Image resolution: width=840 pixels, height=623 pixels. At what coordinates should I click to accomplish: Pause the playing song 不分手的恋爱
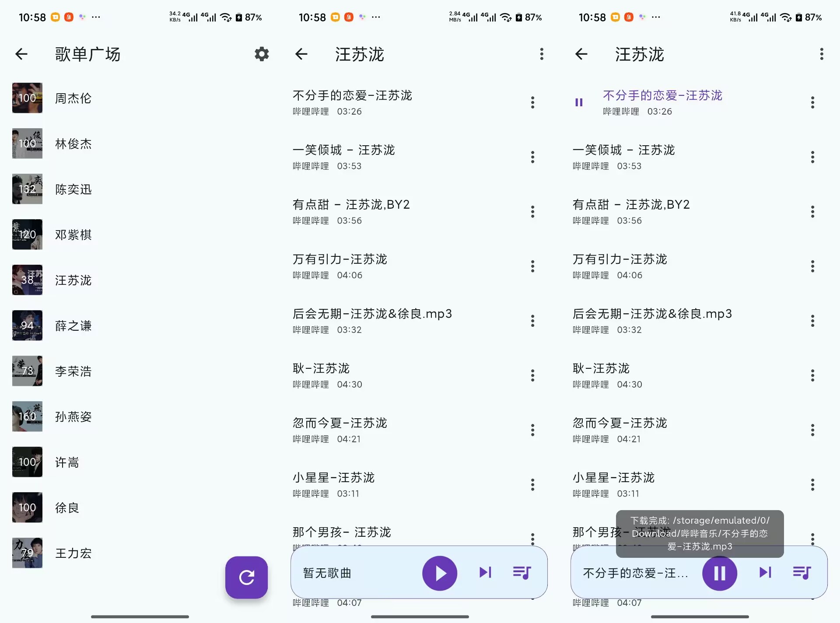point(719,573)
